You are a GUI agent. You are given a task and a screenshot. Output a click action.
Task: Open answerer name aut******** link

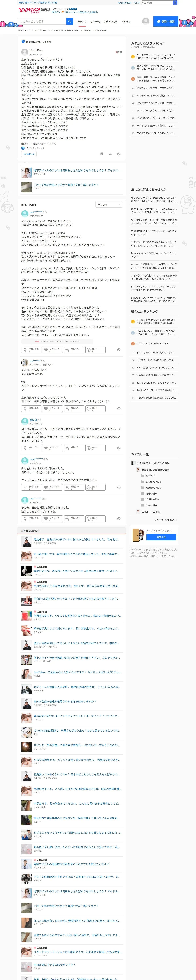[x=36, y=498]
